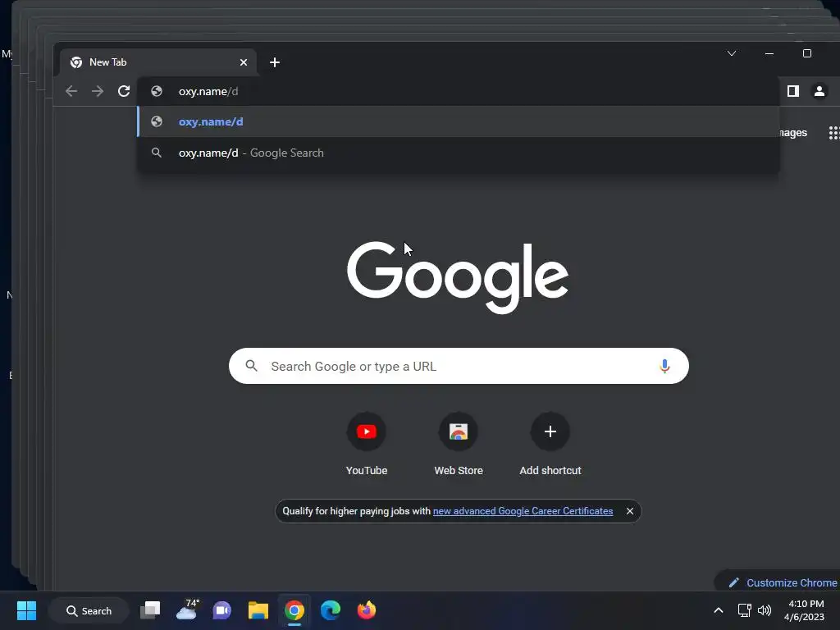This screenshot has width=840, height=630.
Task: Launch Microsoft Edge from the taskbar
Action: click(x=330, y=610)
